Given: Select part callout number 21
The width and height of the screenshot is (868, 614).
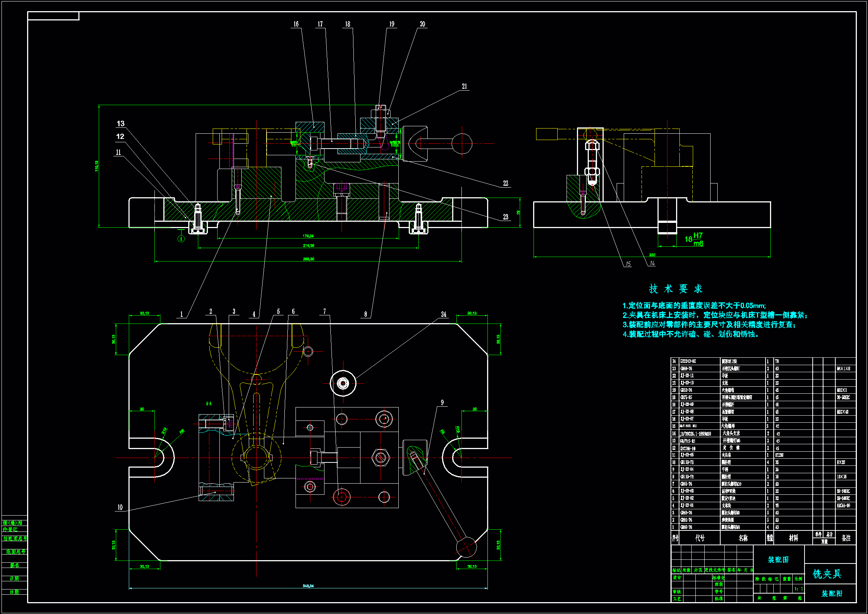Looking at the screenshot, I should (464, 87).
